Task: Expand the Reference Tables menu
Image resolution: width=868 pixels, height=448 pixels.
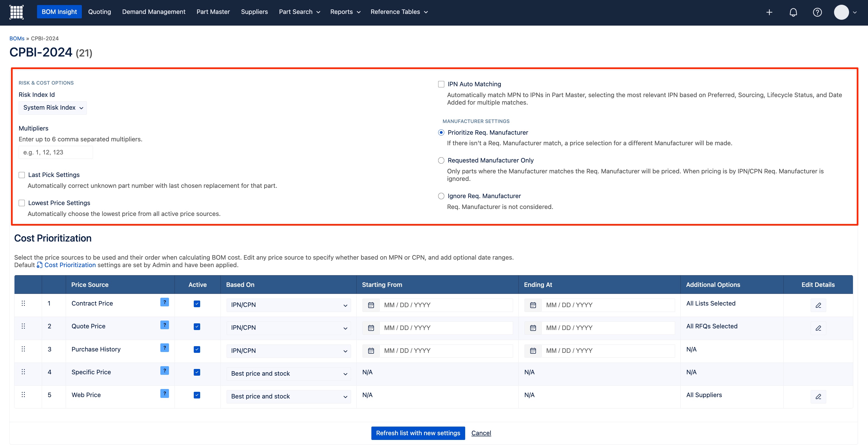Action: pyautogui.click(x=399, y=12)
